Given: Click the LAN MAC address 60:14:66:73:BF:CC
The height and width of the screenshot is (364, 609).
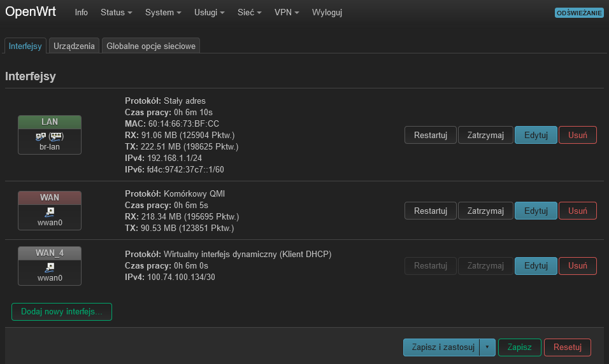Looking at the screenshot, I should 183,124.
